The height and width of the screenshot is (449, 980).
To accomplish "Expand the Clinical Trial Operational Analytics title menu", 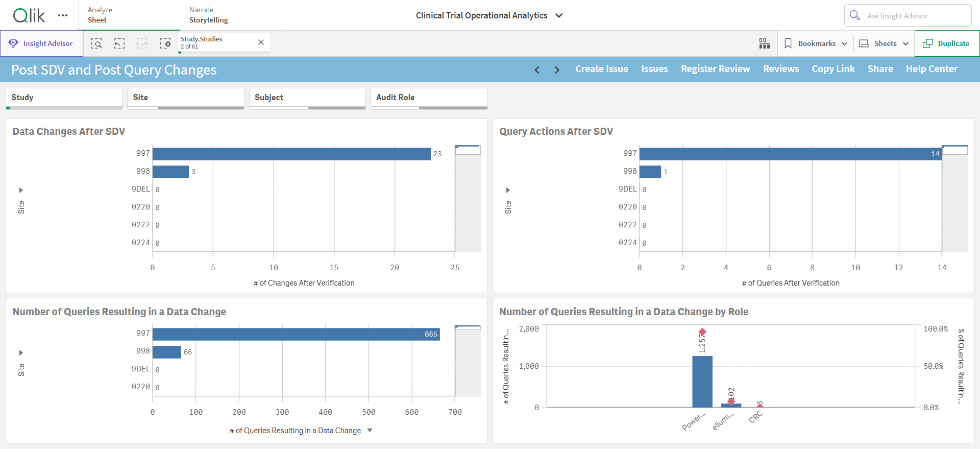I will [559, 15].
